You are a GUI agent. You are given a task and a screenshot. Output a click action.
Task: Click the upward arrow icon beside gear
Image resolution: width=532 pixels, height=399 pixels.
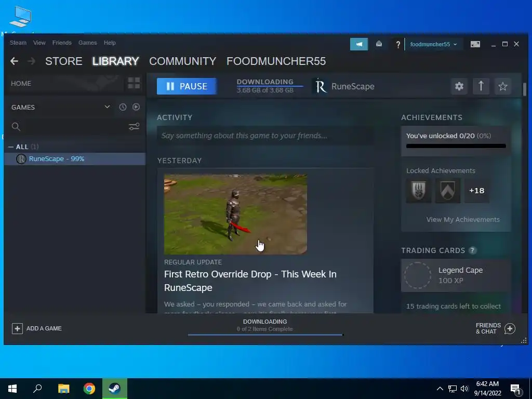[481, 86]
